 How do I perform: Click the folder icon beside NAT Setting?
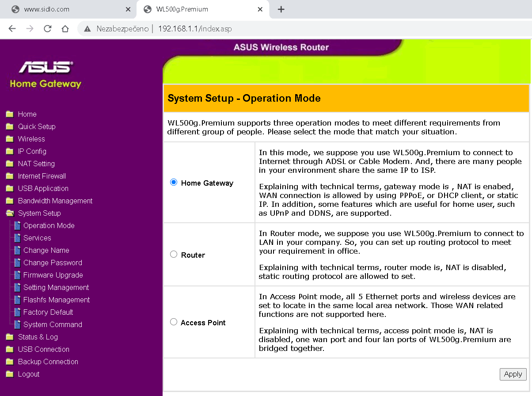point(9,164)
